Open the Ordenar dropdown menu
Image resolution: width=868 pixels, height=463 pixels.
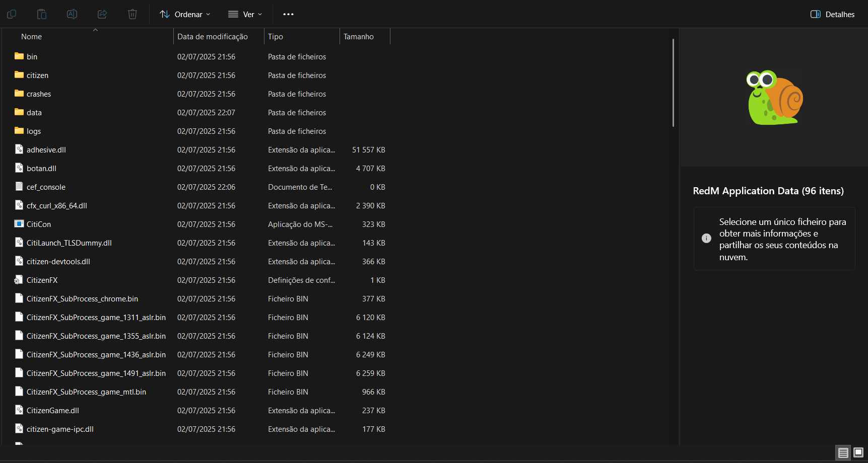[185, 14]
